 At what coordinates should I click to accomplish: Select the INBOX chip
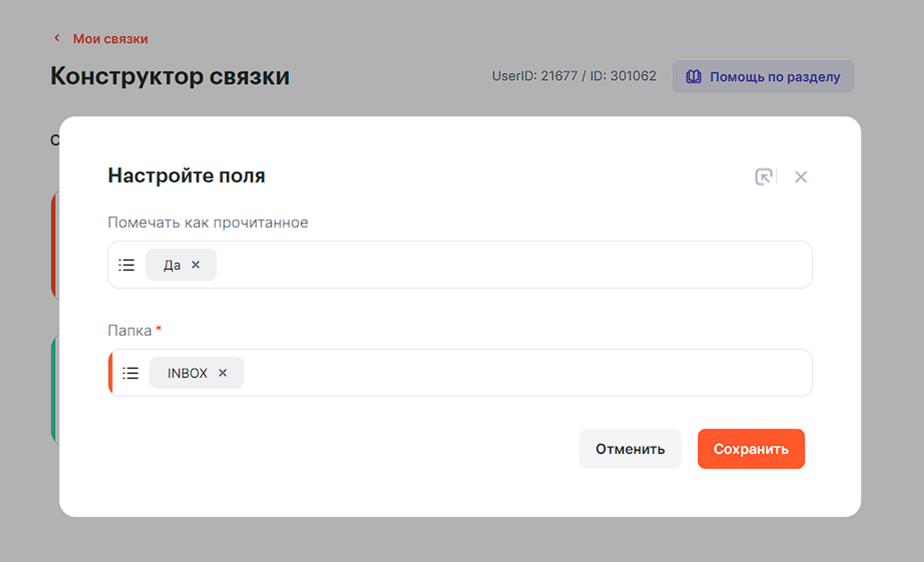[x=187, y=373]
